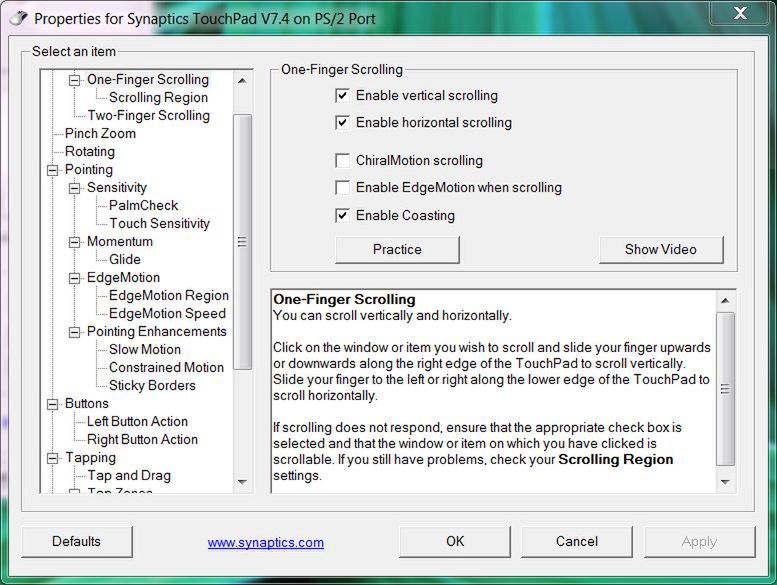Select the Pointing category

pyautogui.click(x=89, y=169)
